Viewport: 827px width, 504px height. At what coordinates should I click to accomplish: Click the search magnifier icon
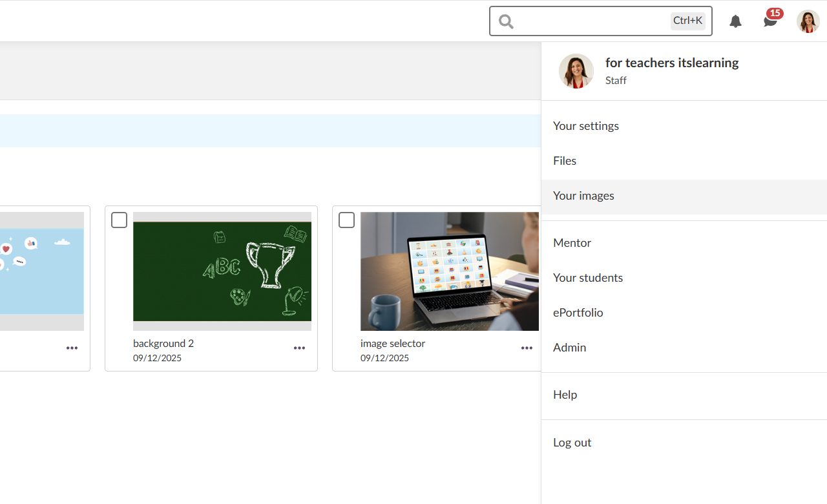click(507, 21)
